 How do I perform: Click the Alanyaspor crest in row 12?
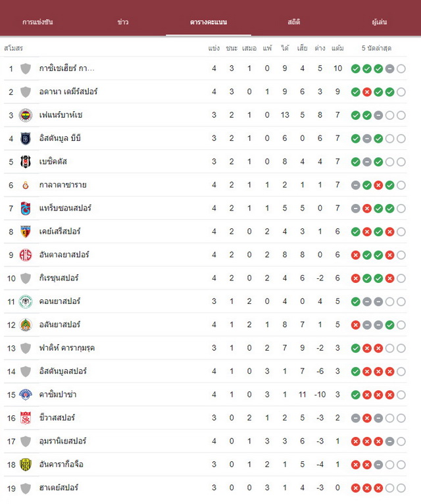click(26, 324)
